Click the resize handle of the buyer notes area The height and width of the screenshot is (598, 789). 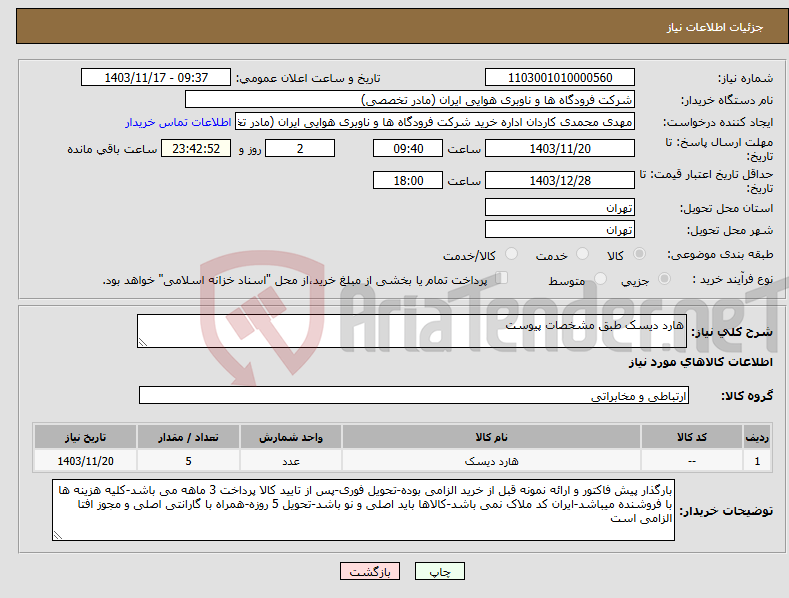coord(58,535)
